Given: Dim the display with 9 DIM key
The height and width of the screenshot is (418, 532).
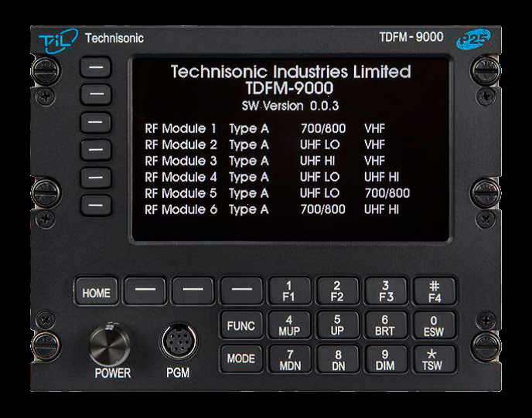Looking at the screenshot, I should (385, 359).
